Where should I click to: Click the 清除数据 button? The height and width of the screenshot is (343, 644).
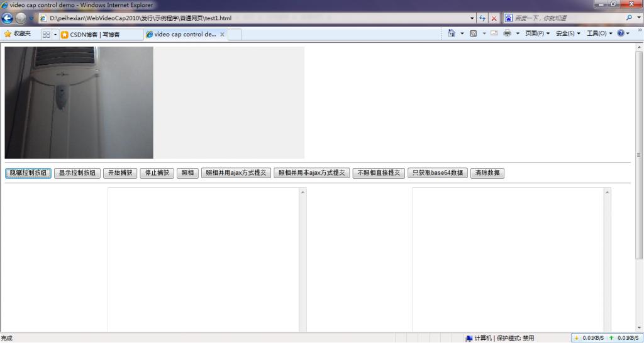click(x=487, y=173)
